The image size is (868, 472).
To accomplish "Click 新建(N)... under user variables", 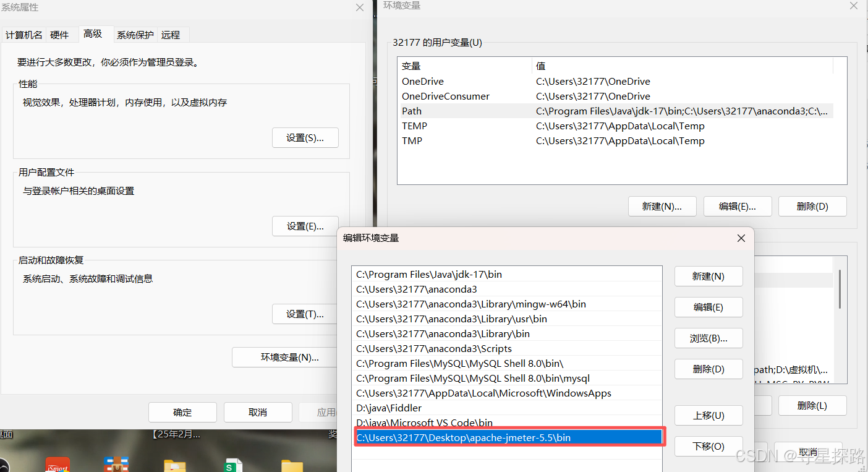I will pos(662,207).
